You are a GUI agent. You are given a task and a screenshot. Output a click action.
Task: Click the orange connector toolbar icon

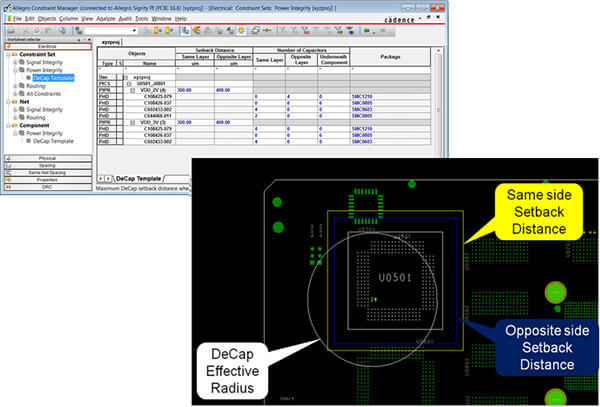[267, 31]
